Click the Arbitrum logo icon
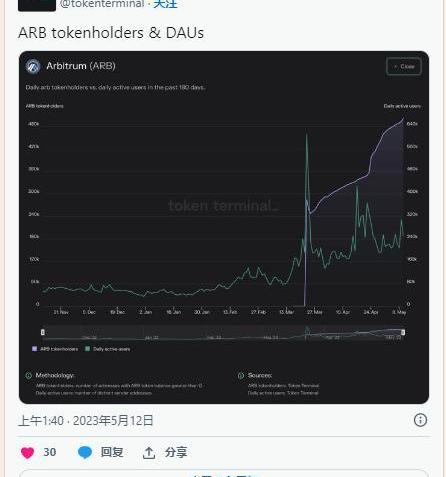Image resolution: width=446 pixels, height=477 pixels. (33, 66)
